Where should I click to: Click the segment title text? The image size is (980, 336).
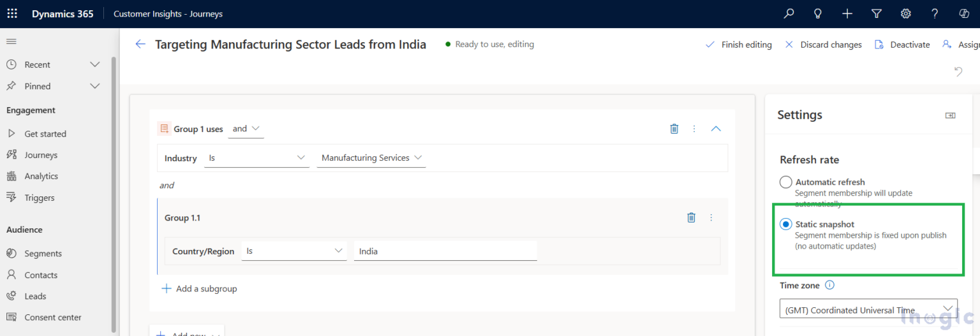point(290,45)
